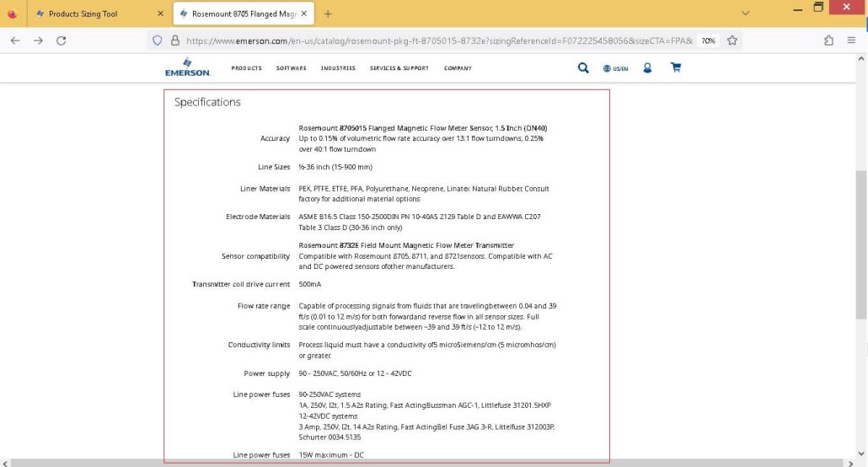Image resolution: width=868 pixels, height=467 pixels.
Task: Select the Conductivity limits label
Action: (259, 345)
